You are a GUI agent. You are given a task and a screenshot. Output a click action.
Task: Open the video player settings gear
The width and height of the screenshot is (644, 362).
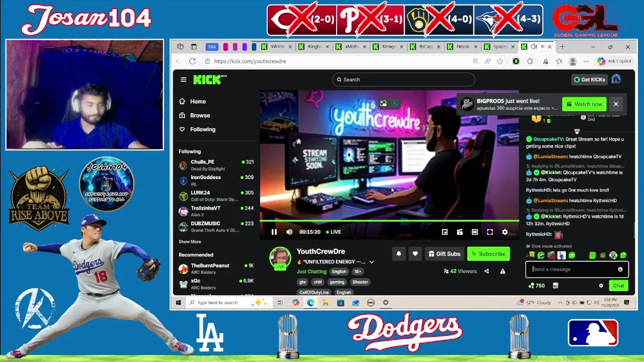(x=505, y=232)
